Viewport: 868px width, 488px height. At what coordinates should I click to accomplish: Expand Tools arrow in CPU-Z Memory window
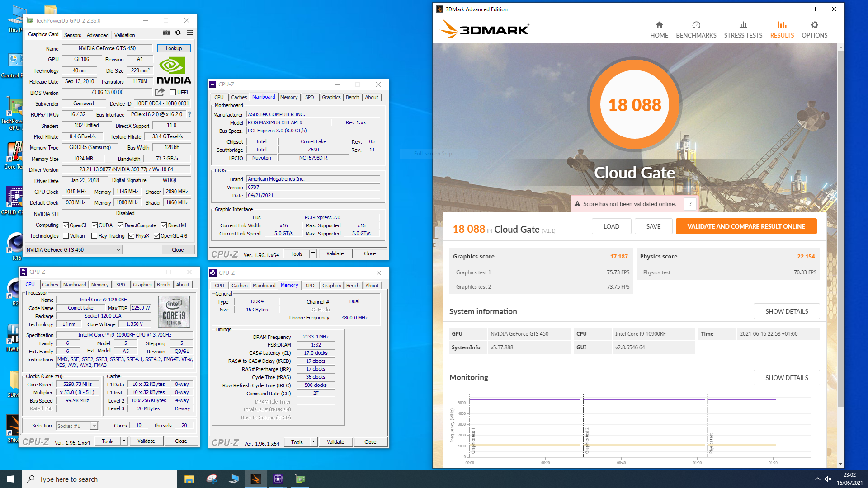pyautogui.click(x=313, y=442)
